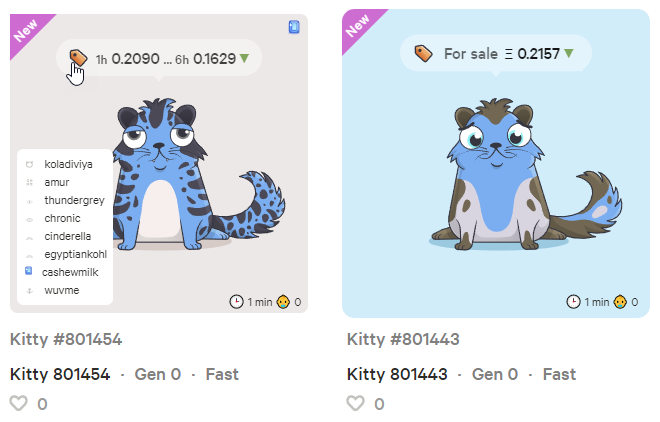660x422 pixels.
Task: Click the offspring baby icon on Kitty 801454
Action: pyautogui.click(x=283, y=301)
